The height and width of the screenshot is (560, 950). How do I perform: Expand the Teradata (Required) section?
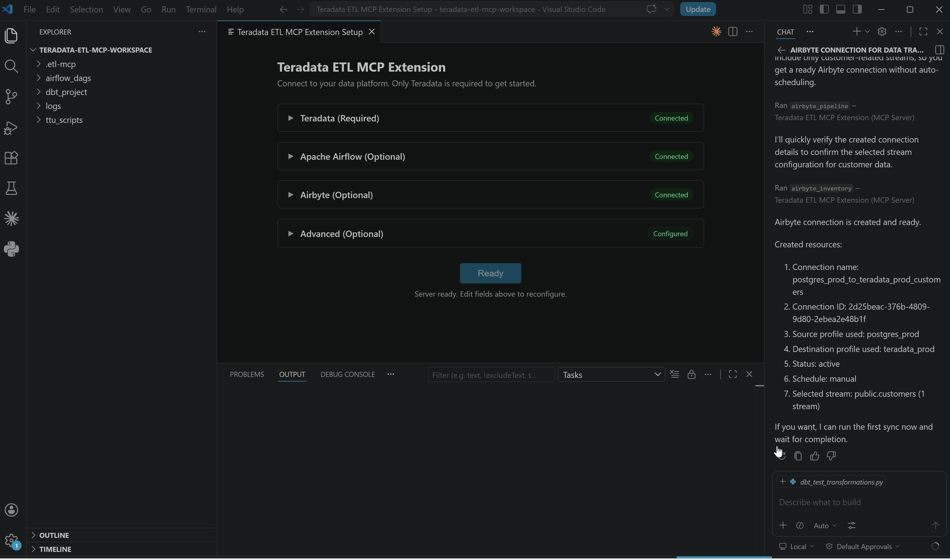(x=490, y=118)
